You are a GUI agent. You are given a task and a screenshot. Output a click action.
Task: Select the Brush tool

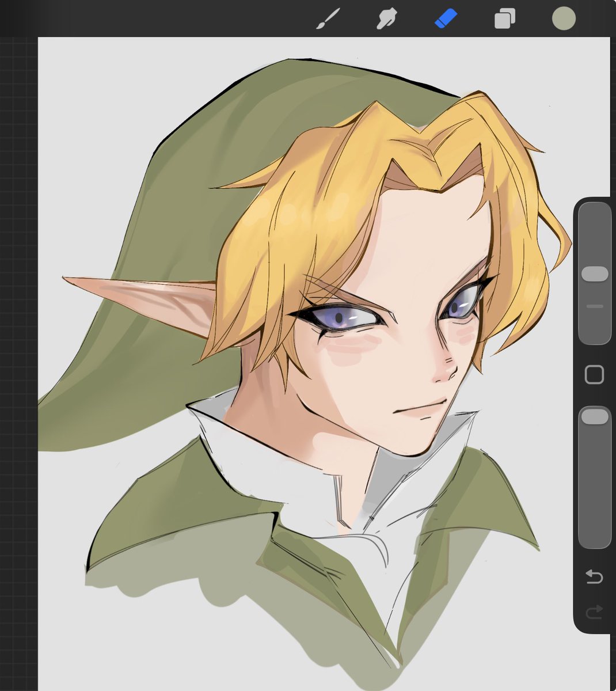tap(329, 18)
